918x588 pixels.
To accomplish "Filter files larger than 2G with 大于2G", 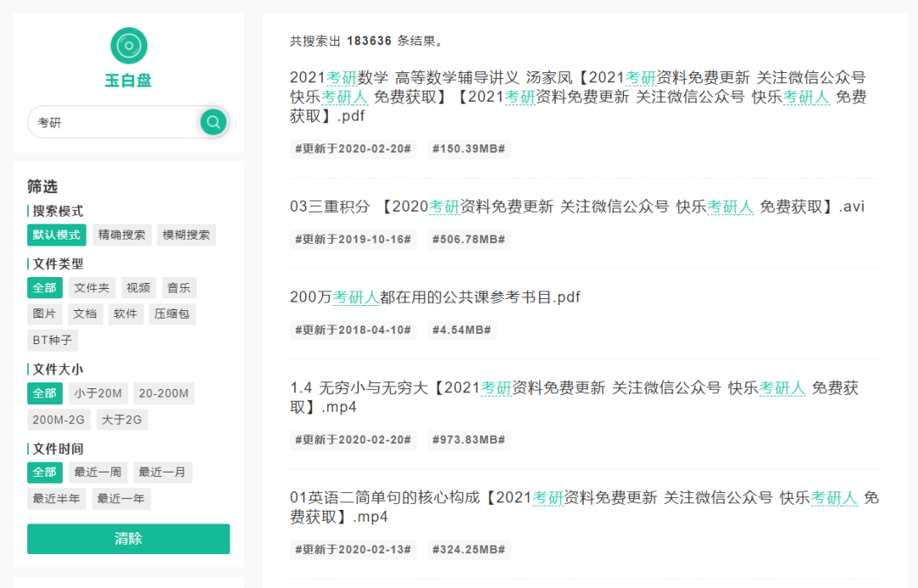I will (122, 419).
